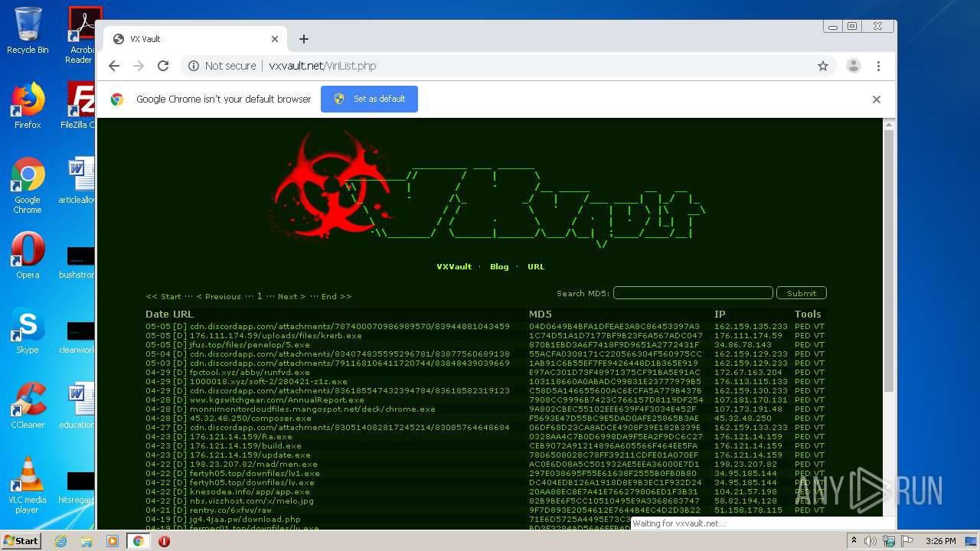Open PED tool for the 05-05 discordapp row
The height and width of the screenshot is (551, 980).
pos(802,327)
